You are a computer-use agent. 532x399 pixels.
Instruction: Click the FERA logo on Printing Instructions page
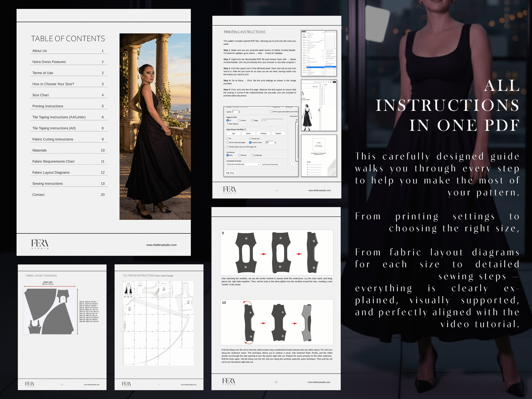click(x=230, y=190)
